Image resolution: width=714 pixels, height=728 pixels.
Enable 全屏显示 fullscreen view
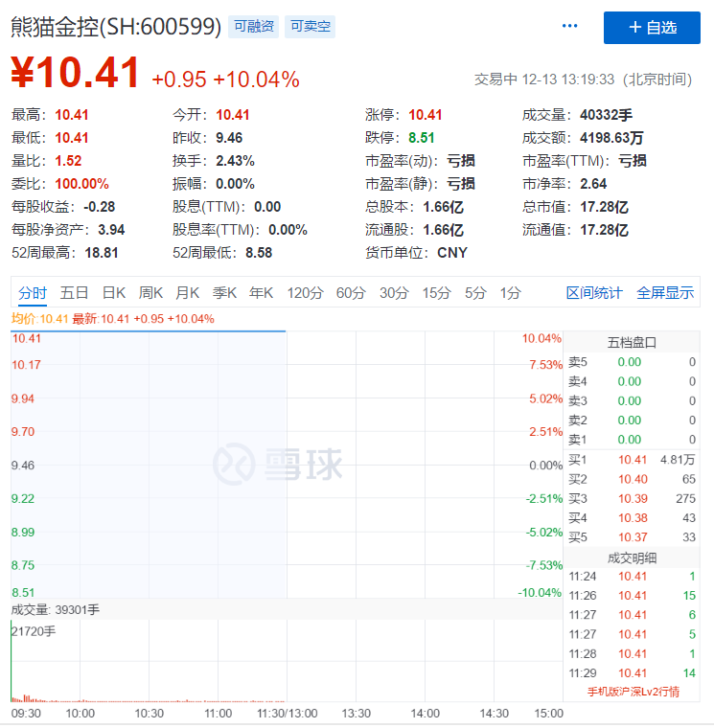click(x=665, y=293)
